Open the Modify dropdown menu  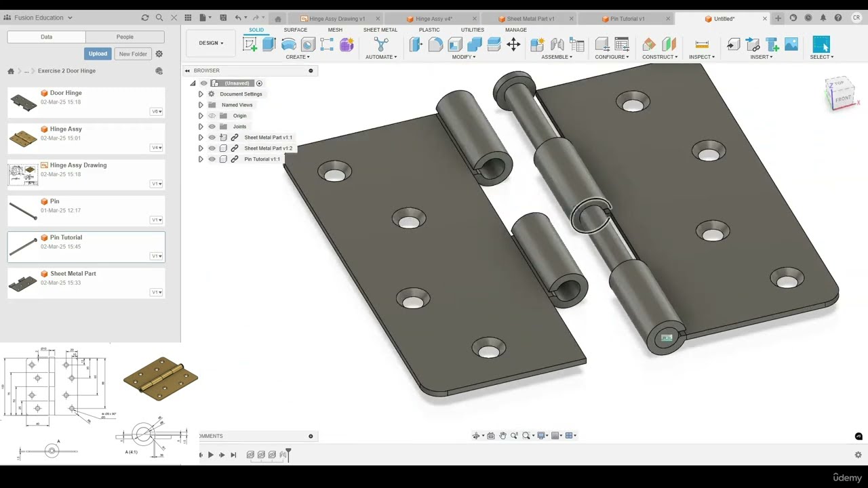[464, 57]
